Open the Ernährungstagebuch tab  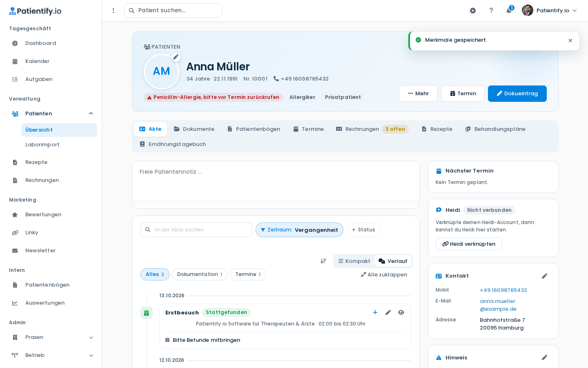173,144
